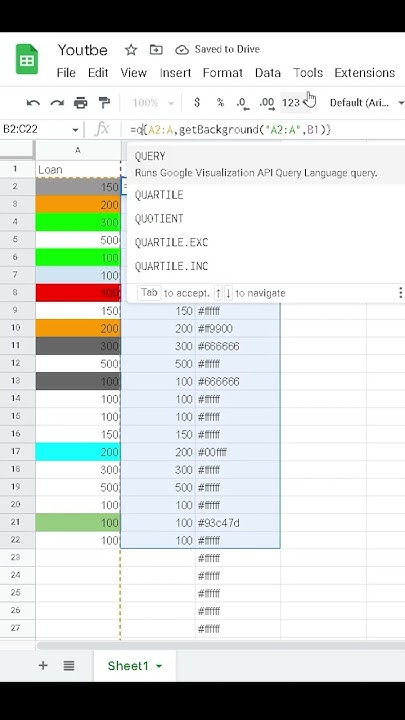Select the light green cell in row 21

(78, 523)
